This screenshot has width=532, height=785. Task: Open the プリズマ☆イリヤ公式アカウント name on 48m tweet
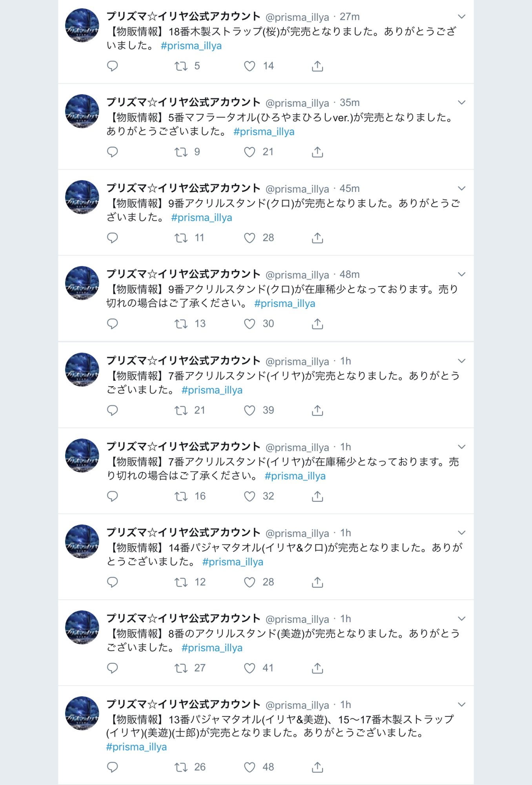point(183,274)
